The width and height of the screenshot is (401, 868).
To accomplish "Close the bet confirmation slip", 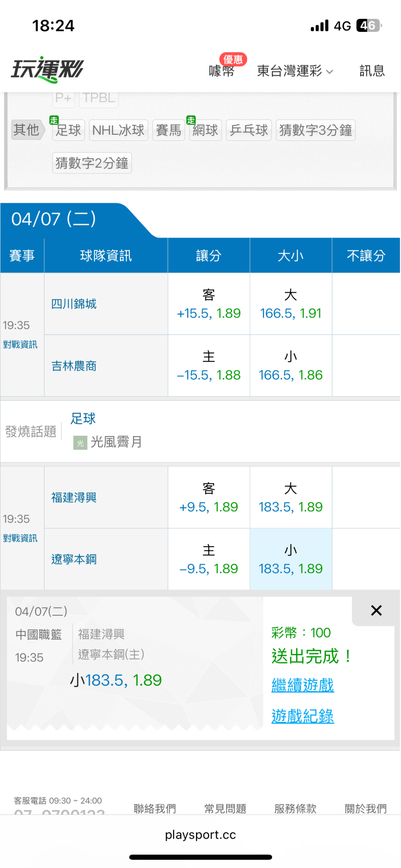I will click(x=376, y=610).
